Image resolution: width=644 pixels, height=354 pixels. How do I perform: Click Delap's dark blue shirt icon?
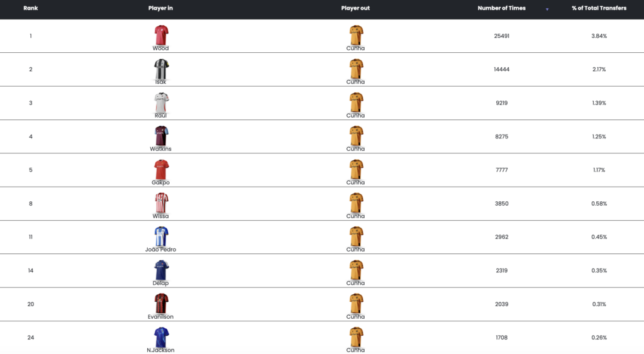(x=161, y=269)
